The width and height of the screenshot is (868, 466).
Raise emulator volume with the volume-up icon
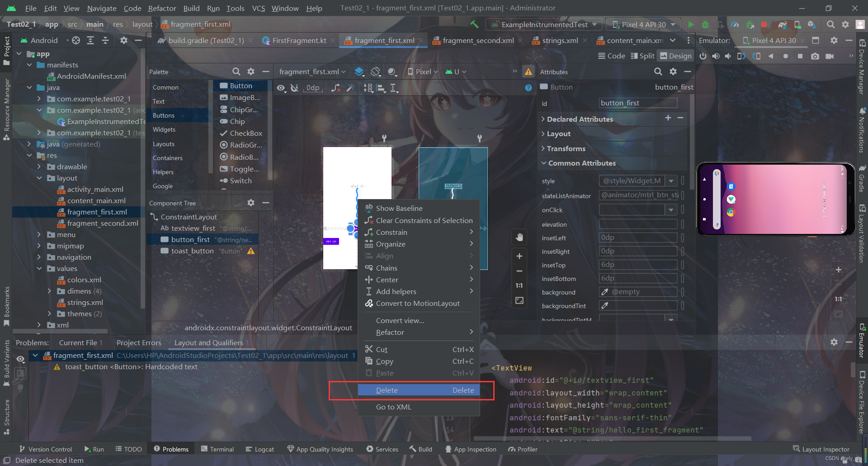[716, 56]
